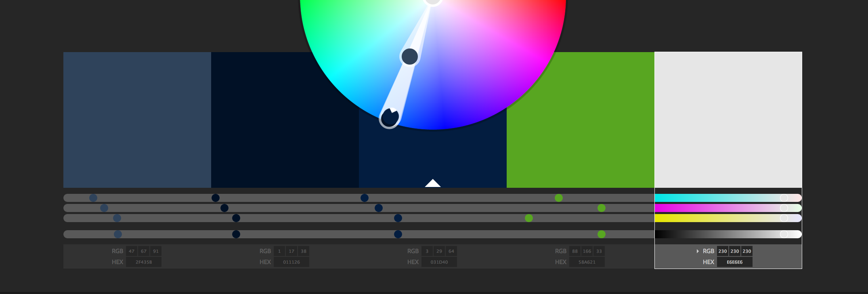Click second-row slider handle under 031D40 swatch
Image resolution: width=868 pixels, height=294 pixels.
click(x=379, y=208)
